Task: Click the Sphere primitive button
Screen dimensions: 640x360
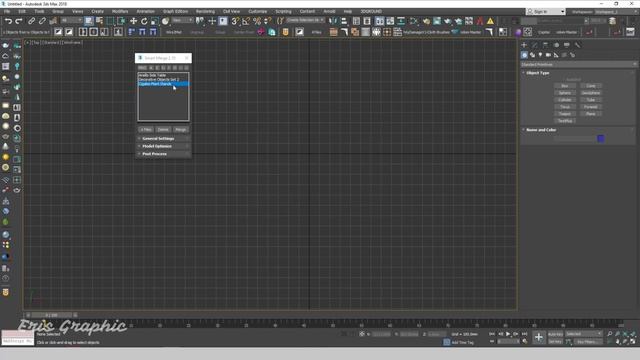Action: point(564,93)
